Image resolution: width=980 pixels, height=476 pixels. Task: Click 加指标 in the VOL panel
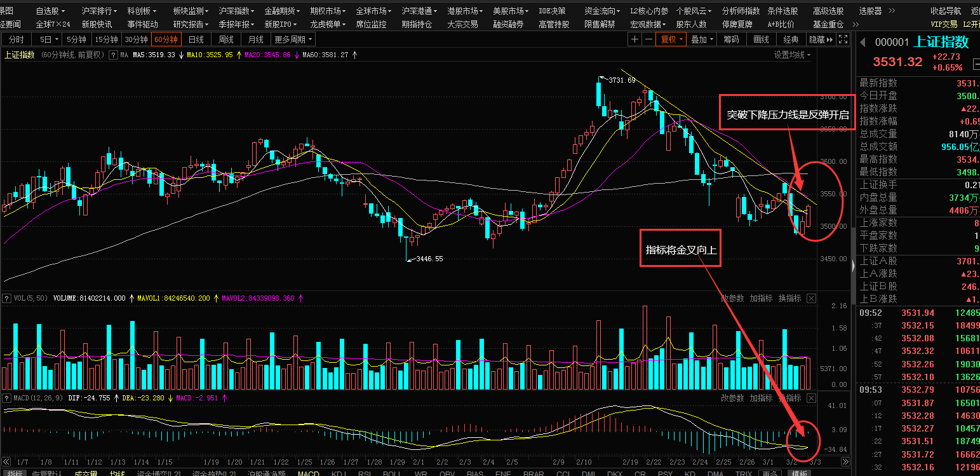pos(761,298)
